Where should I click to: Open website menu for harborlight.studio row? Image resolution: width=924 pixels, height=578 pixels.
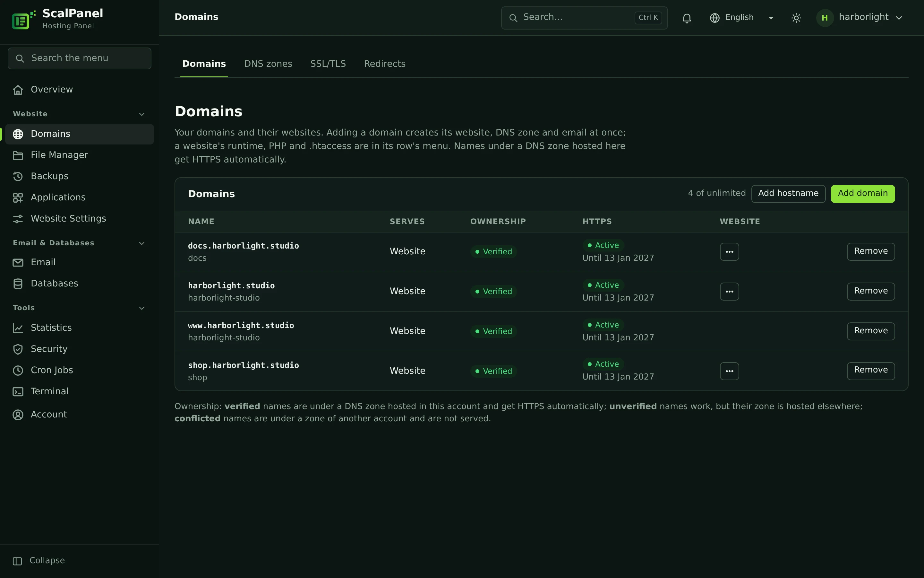click(x=729, y=291)
